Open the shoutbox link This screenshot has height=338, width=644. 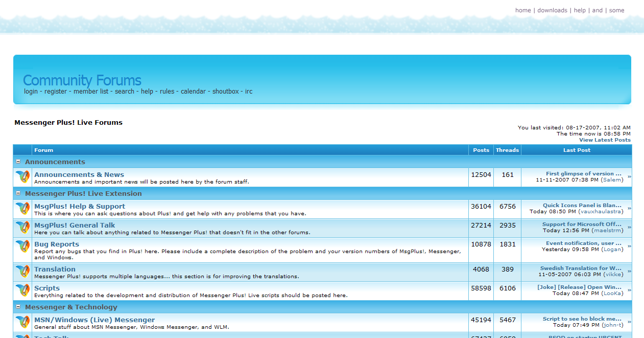point(226,92)
